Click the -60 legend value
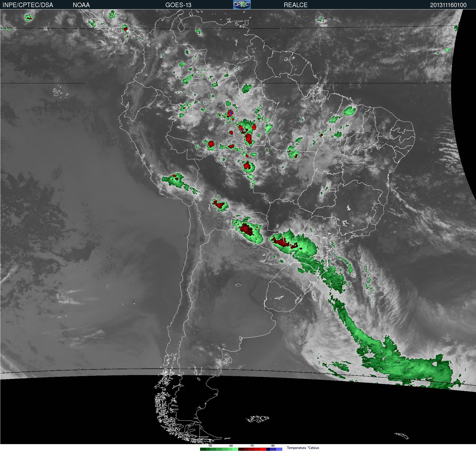 pos(231,446)
